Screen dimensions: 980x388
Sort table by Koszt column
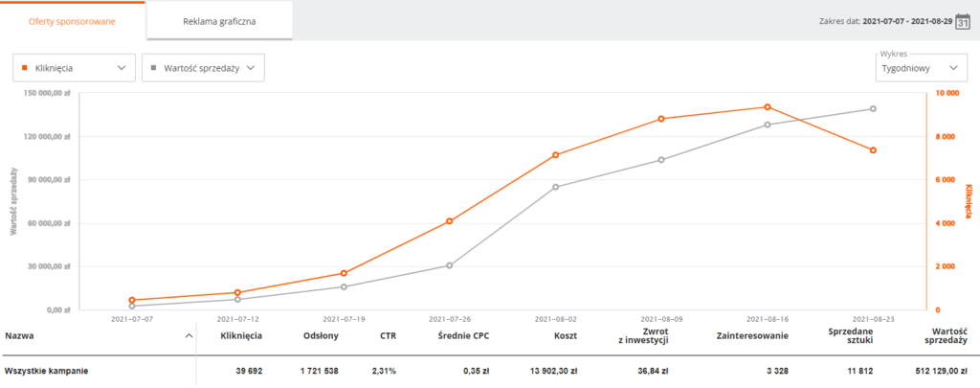(x=566, y=335)
